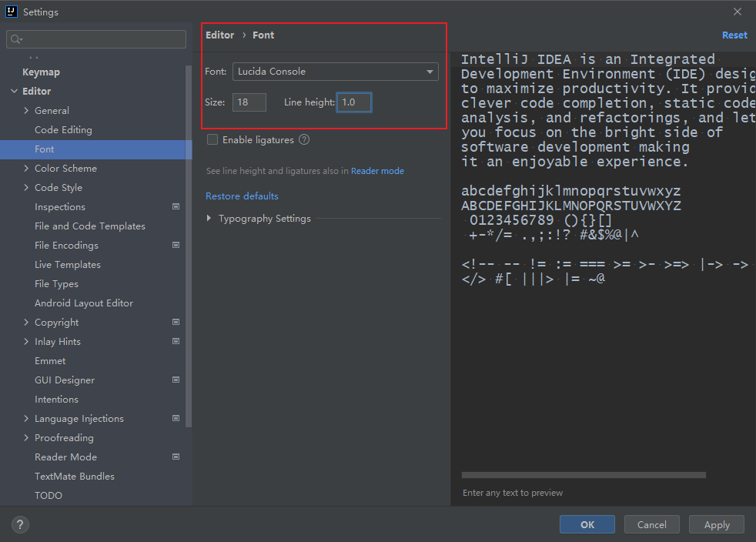Click the project-level icon beside Reader Mode
This screenshot has width=756, height=542.
[176, 457]
